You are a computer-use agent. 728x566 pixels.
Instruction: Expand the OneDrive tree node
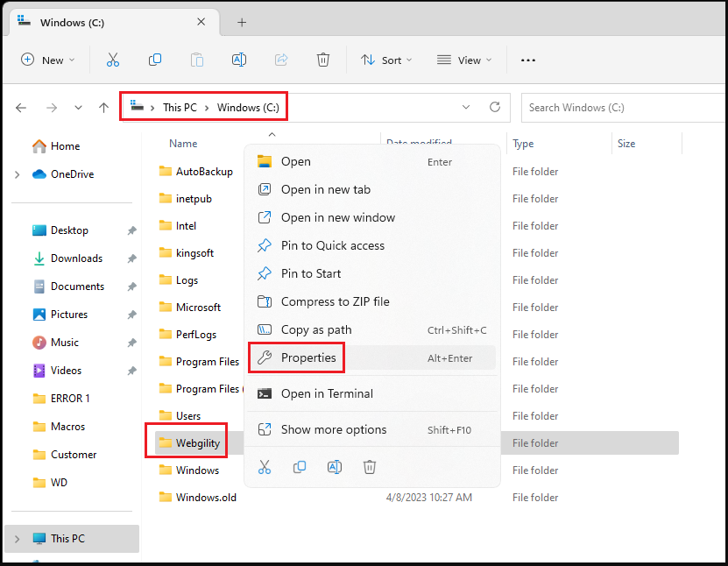[18, 174]
